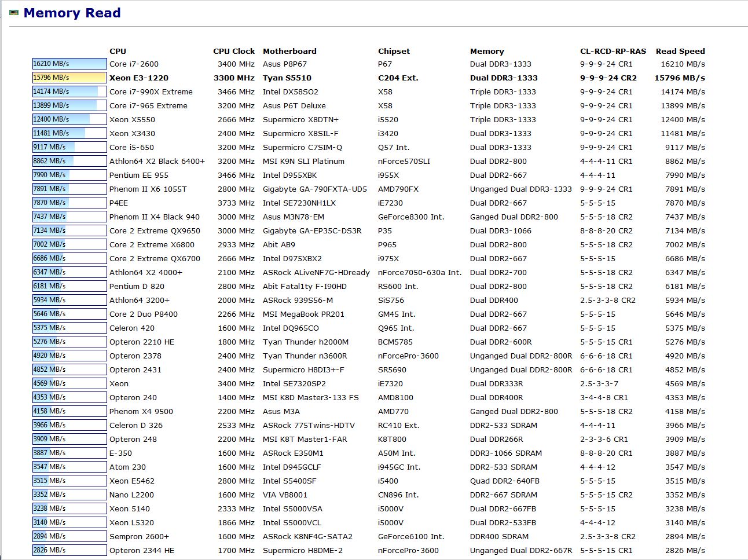Screen dimensions: 748x560
Task: Click the 2826 MB/s bar for Opteron 2344 HE
Action: [69, 550]
